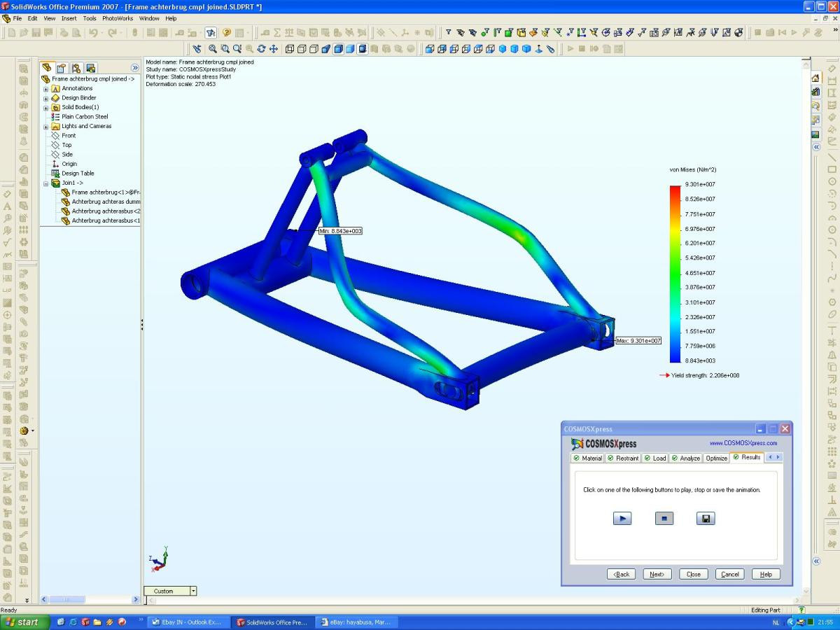Viewport: 840px width, 630px height.
Task: Click the Max: 9.301e+007 stress label
Action: point(638,341)
